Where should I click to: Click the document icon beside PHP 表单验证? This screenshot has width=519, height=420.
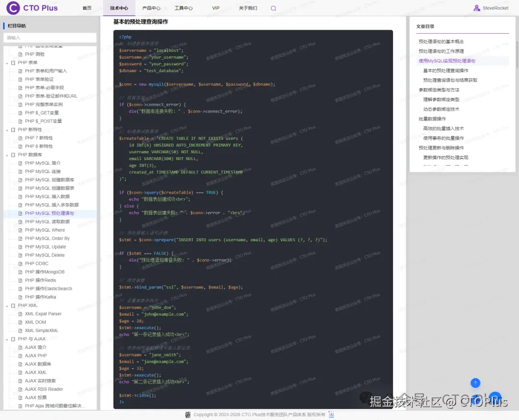(21, 79)
